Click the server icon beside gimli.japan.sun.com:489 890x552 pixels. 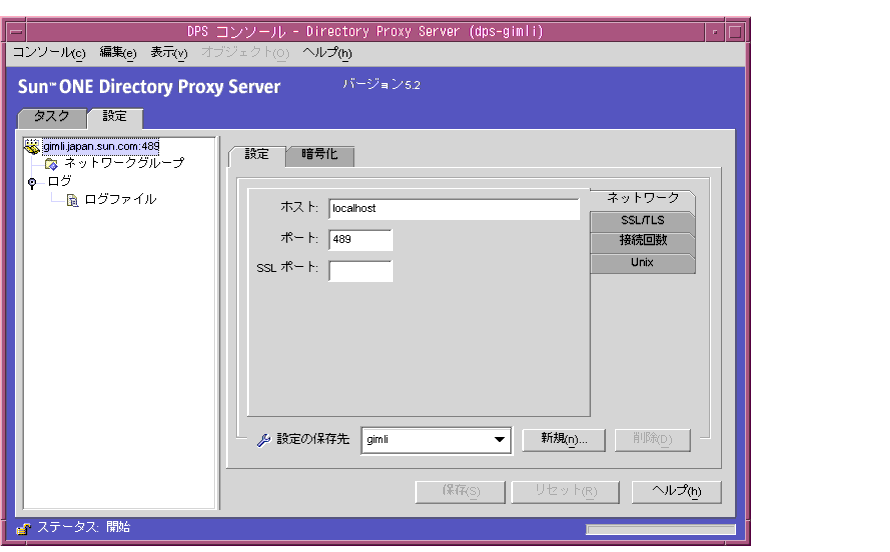pos(32,146)
